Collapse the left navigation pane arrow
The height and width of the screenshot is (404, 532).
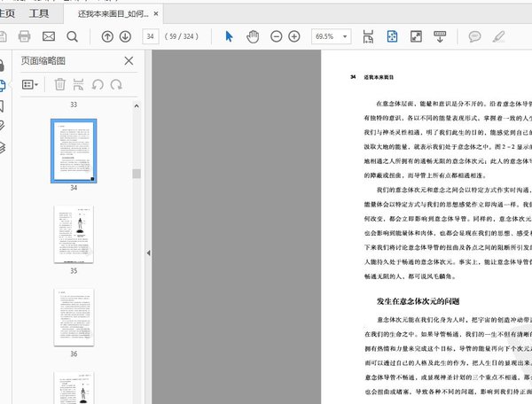click(x=147, y=252)
